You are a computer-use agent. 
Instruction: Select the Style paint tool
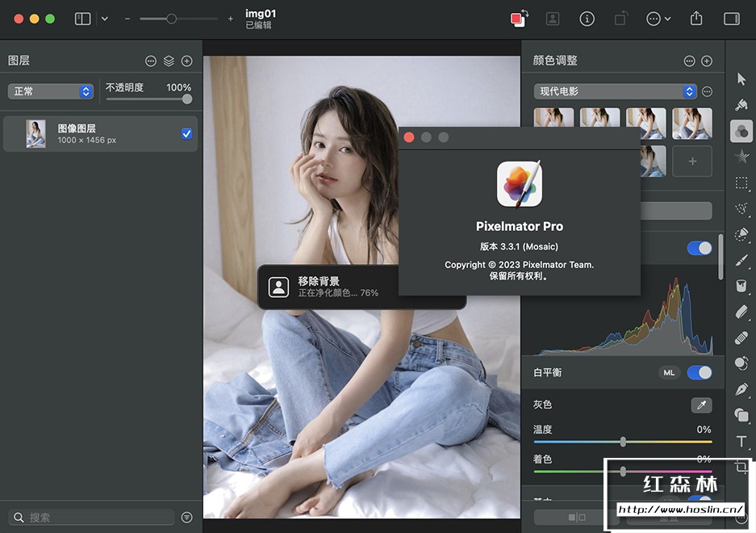(741, 104)
